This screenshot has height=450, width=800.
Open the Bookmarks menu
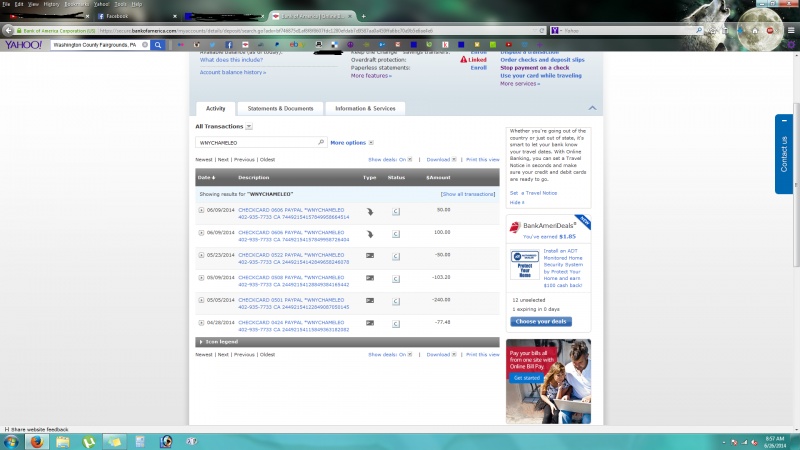pos(77,4)
